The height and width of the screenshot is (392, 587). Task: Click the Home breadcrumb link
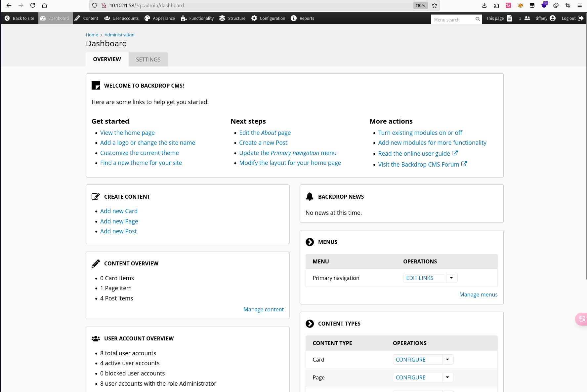pos(92,35)
